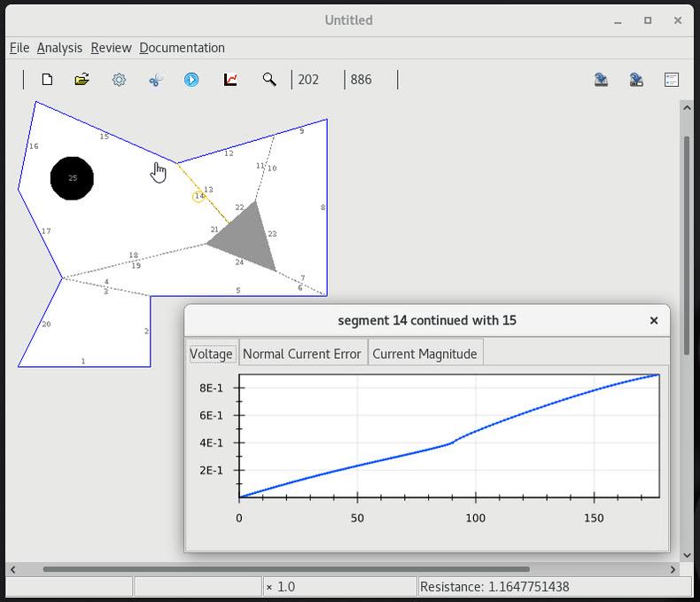Open a file with the folder icon
This screenshot has width=700, height=602.
tap(82, 80)
